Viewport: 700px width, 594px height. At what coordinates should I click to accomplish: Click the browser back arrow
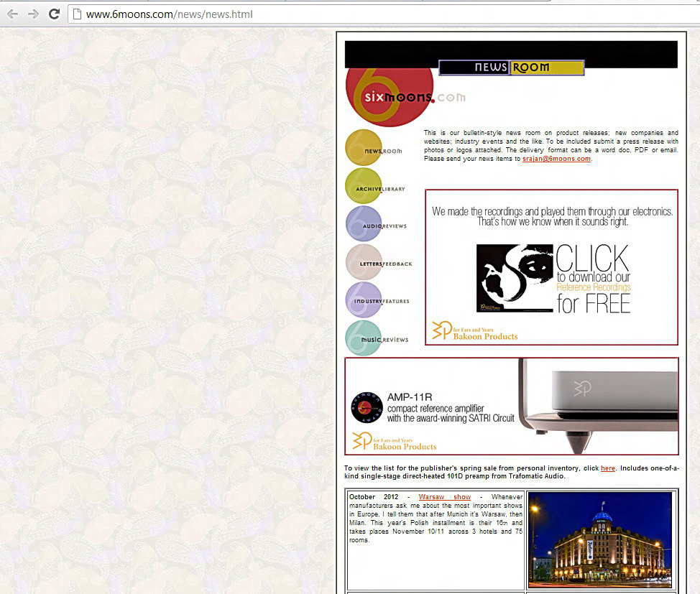click(12, 14)
